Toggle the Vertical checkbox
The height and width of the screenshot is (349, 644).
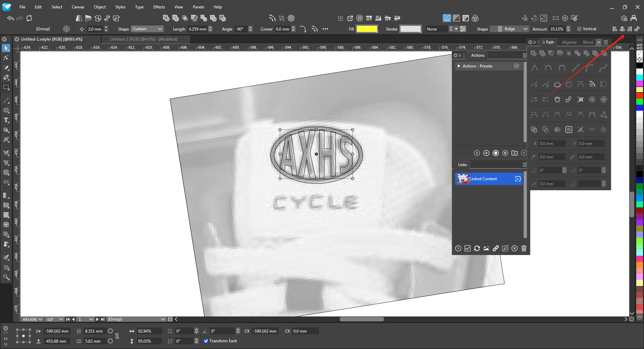pyautogui.click(x=579, y=29)
